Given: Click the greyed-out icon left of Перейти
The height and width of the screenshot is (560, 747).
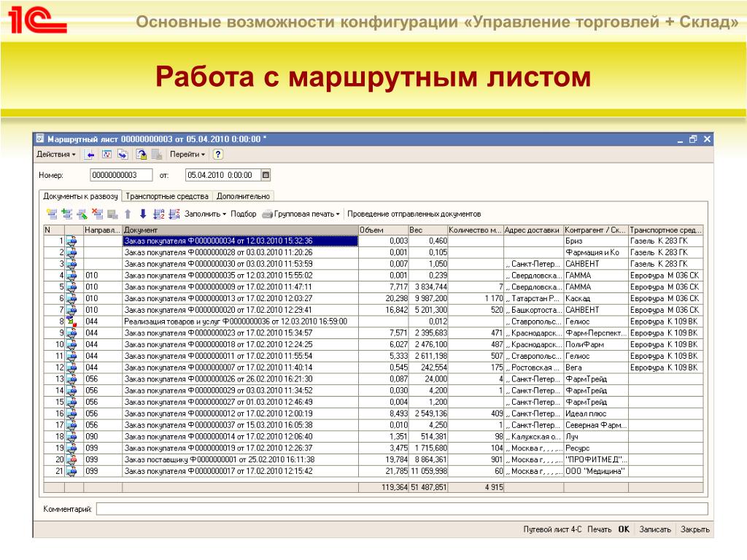Looking at the screenshot, I should [157, 155].
